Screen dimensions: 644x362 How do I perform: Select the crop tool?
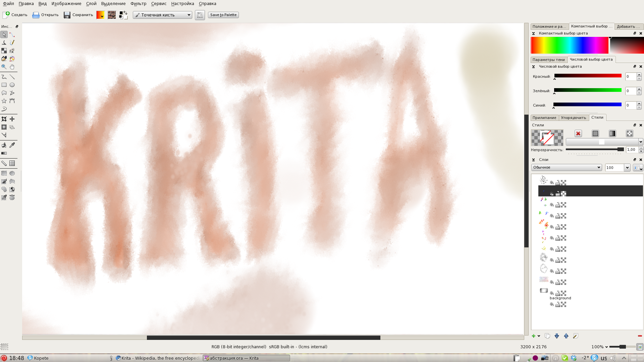coord(4,119)
